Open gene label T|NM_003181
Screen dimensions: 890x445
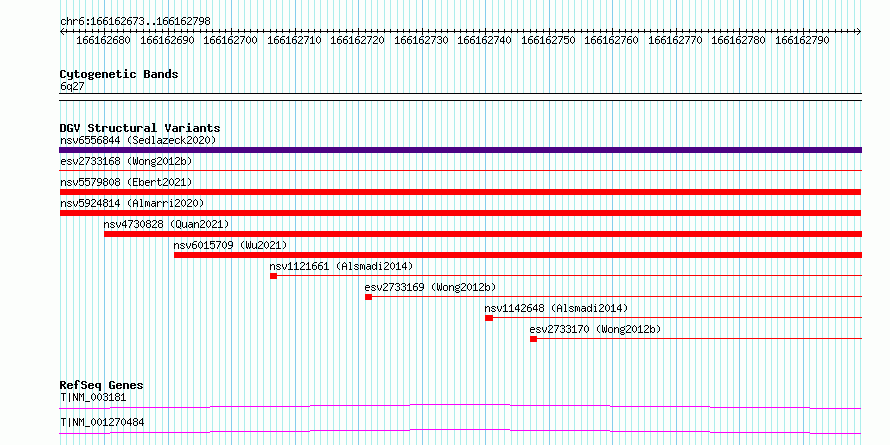(93, 397)
